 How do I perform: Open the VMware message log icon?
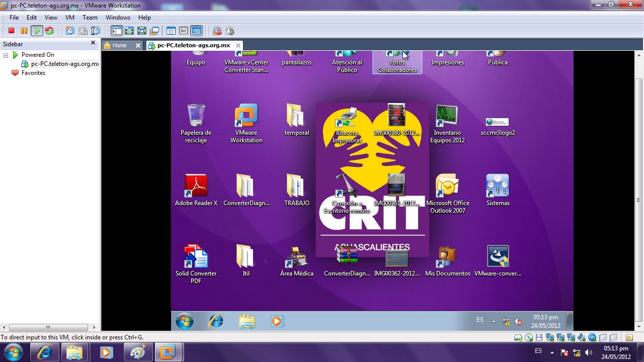pos(629,338)
